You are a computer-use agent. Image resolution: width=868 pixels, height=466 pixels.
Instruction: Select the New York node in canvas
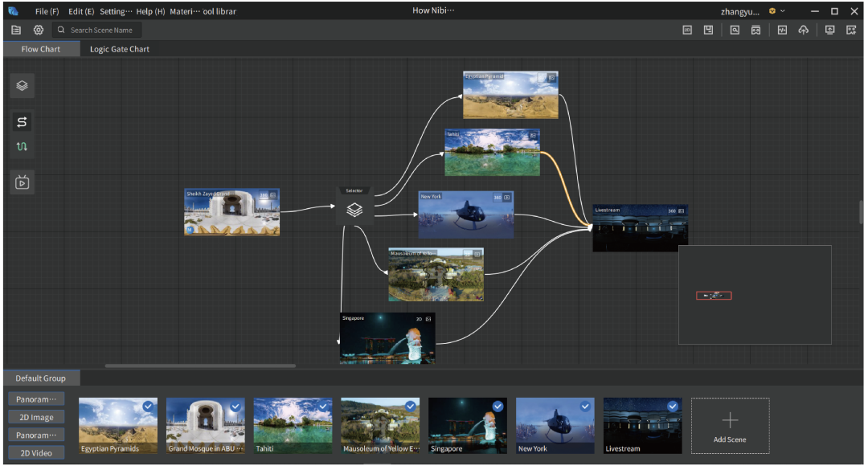[466, 215]
